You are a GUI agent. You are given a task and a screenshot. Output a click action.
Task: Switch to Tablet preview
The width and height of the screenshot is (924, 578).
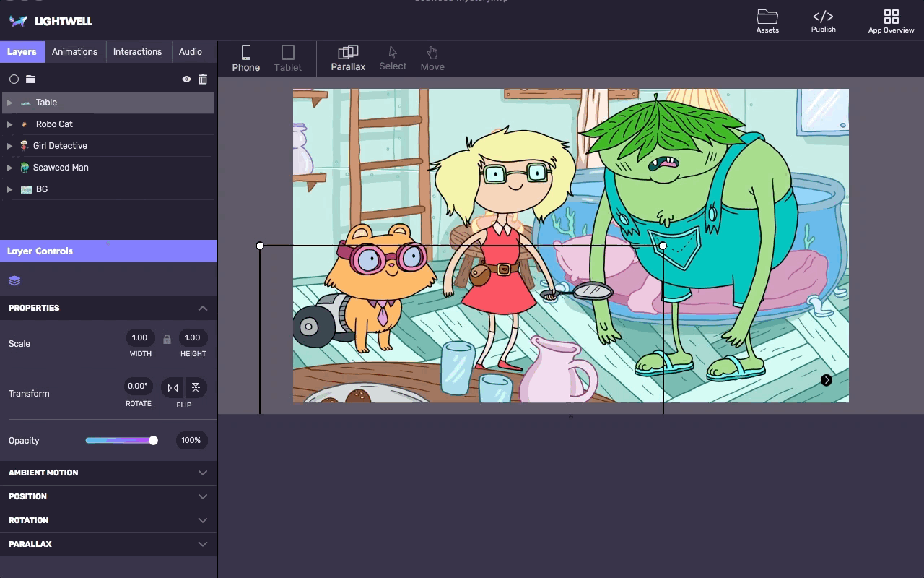tap(288, 59)
